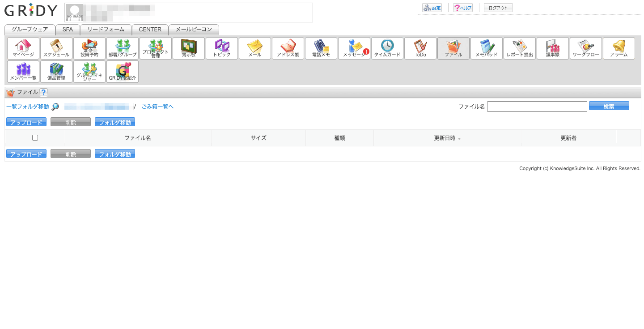
Task: Click the blue help question mark beside ファイル
Action: 43,93
